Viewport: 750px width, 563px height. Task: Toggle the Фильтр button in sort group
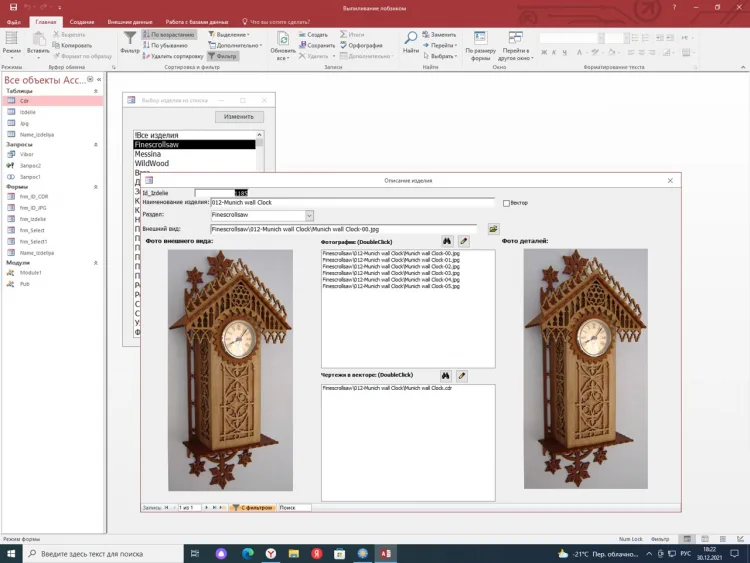(222, 56)
